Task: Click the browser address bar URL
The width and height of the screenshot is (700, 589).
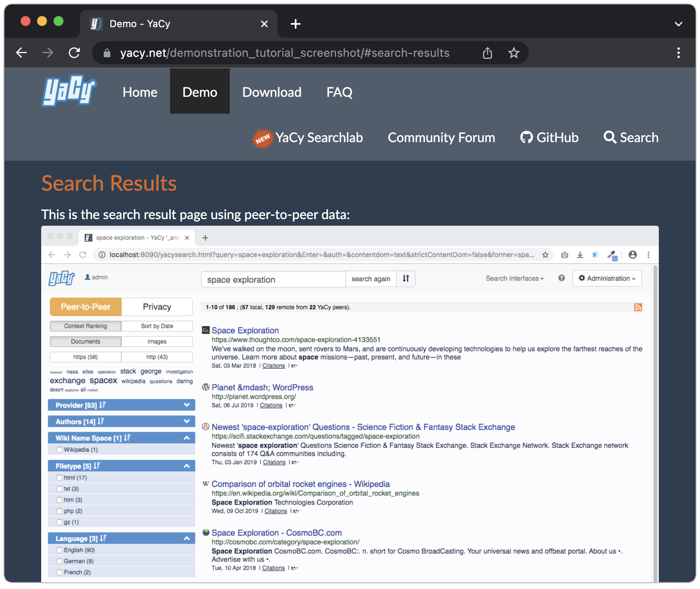Action: (x=285, y=53)
